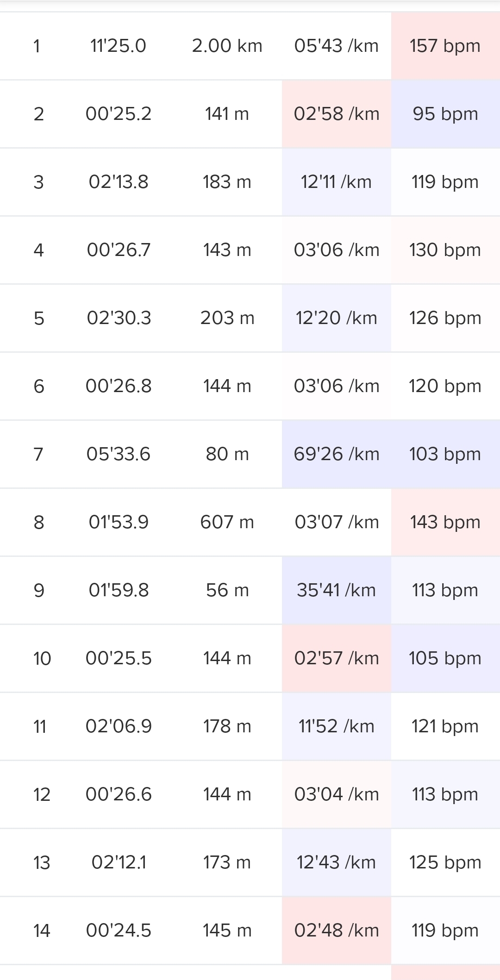Select the 95 bpm heart rate cell
This screenshot has width=500, height=980.
445,114
